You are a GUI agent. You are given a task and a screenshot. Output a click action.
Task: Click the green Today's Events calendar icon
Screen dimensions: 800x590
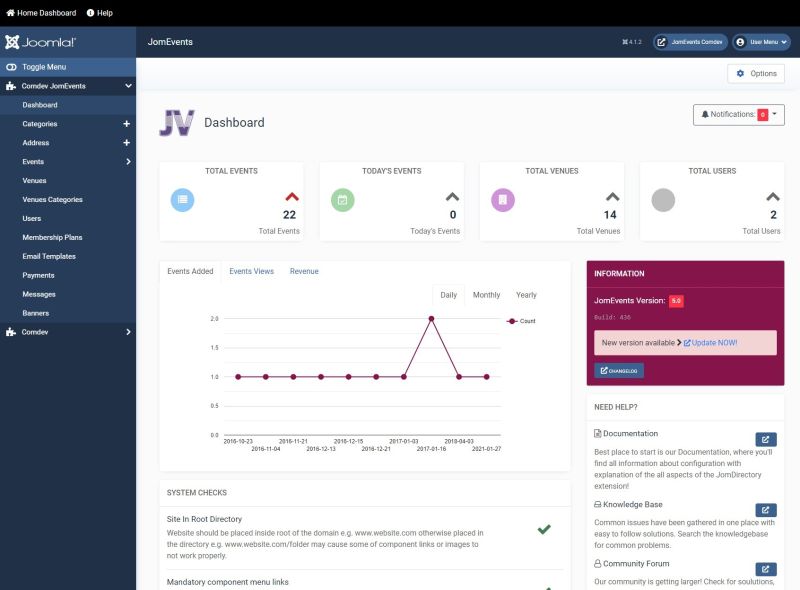tap(344, 199)
